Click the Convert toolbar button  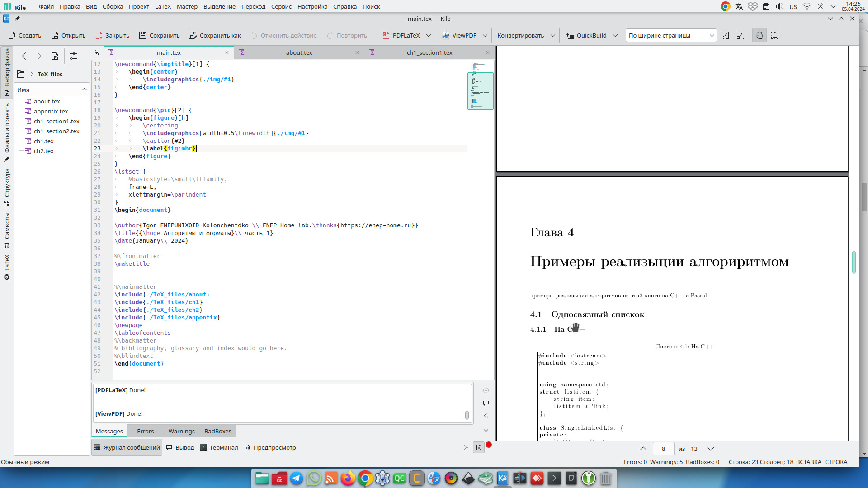[x=520, y=35]
